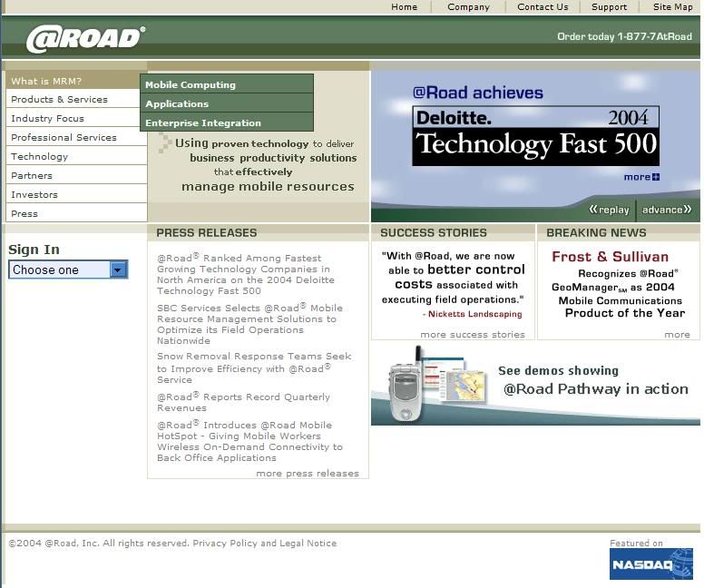The image size is (704, 588).
Task: Open SBC Services Selects @Road press release
Action: pyautogui.click(x=249, y=324)
